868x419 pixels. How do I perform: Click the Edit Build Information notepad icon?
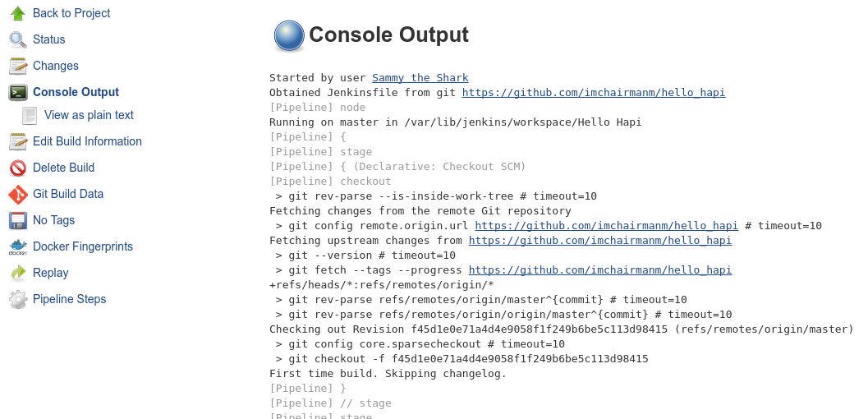(18, 141)
